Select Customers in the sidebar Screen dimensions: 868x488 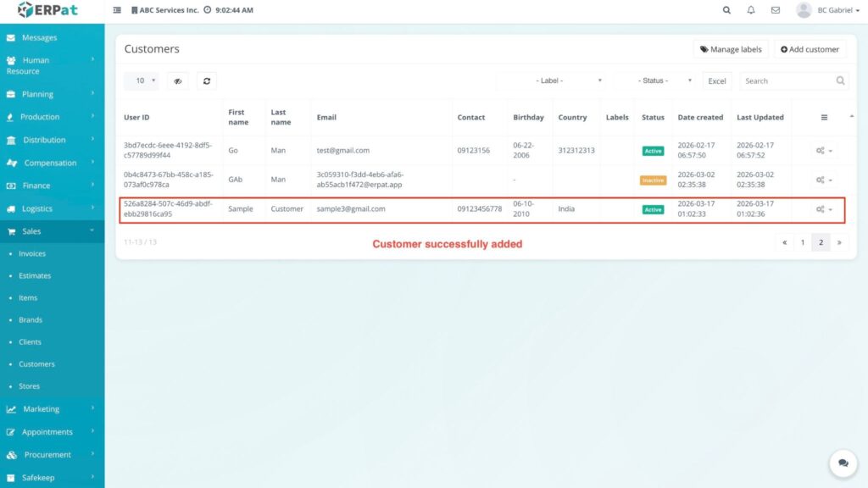pos(36,364)
